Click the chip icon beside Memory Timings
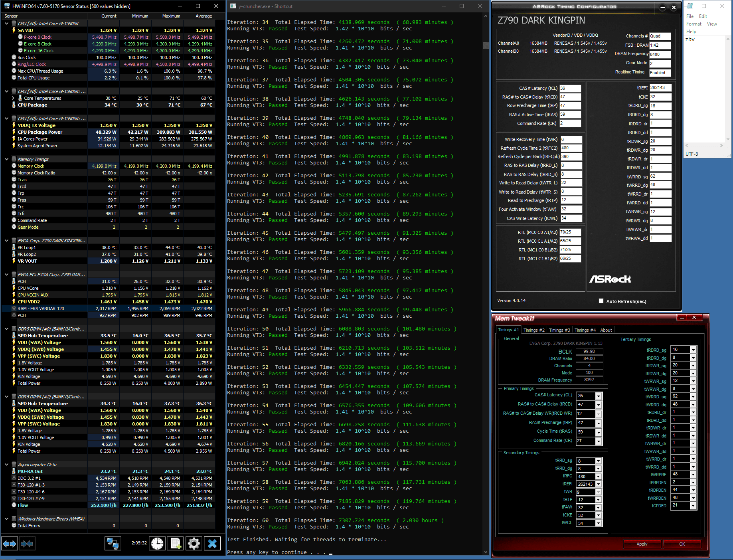Viewport: 733px width, 560px height. (x=14, y=159)
